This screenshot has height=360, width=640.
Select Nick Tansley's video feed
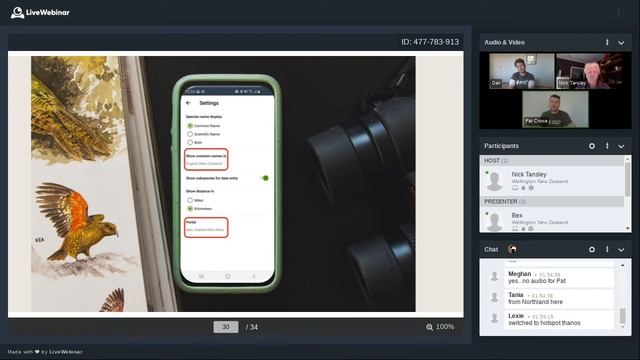(x=589, y=71)
